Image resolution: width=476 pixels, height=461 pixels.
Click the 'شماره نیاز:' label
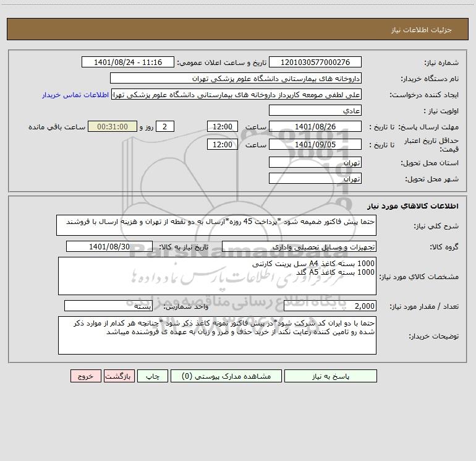tap(441, 62)
